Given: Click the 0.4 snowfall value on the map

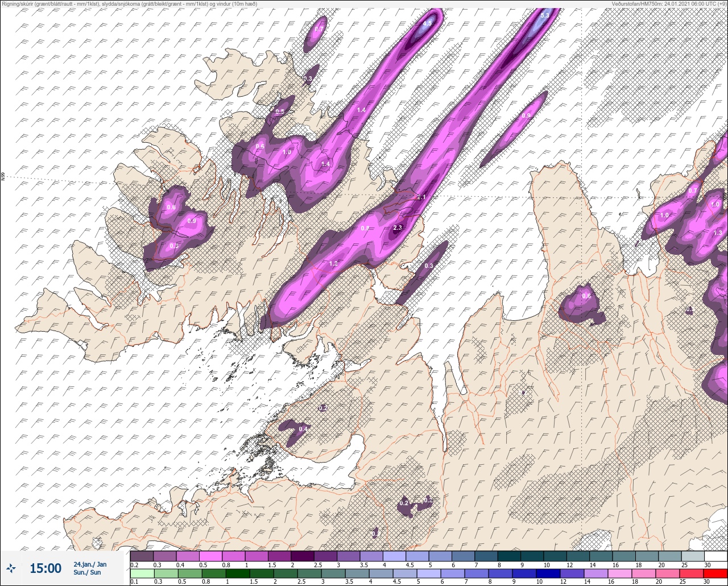Looking at the screenshot, I should pos(303,429).
